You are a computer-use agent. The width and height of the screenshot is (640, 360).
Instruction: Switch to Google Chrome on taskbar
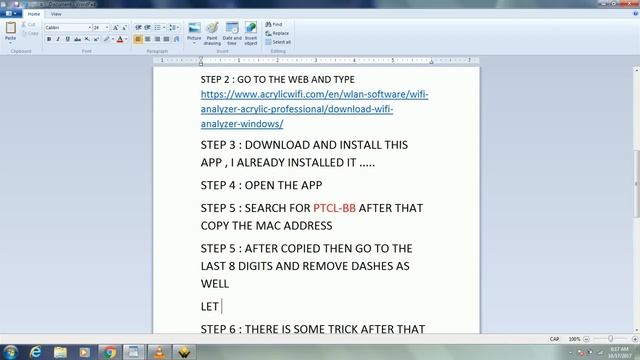tap(109, 352)
